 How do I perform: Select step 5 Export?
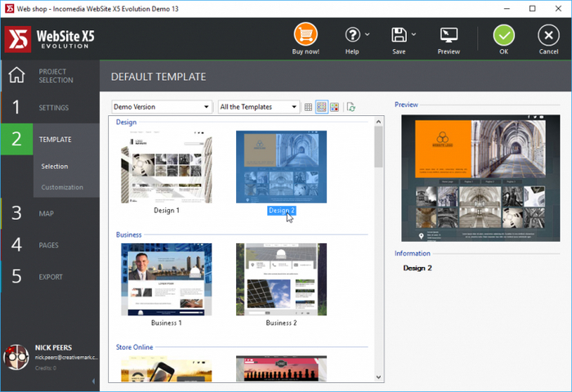coord(49,277)
